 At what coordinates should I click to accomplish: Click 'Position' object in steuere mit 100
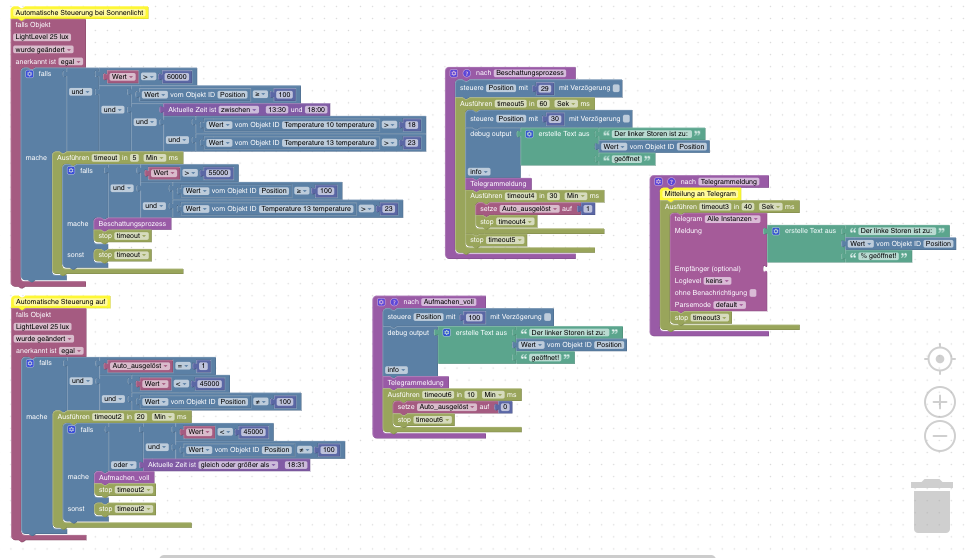pos(428,317)
